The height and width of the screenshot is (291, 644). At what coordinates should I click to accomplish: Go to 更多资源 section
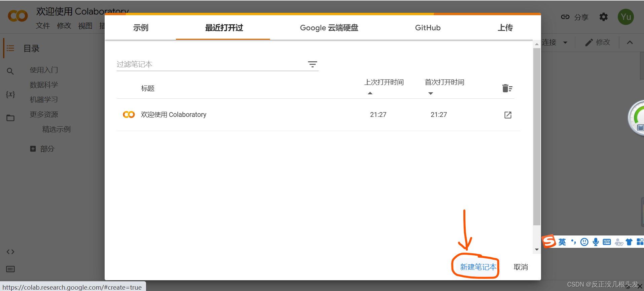pyautogui.click(x=44, y=115)
